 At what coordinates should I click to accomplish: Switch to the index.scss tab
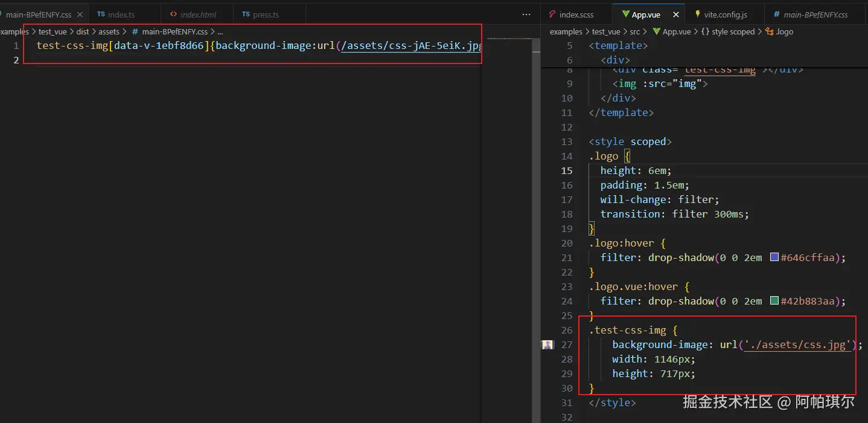click(576, 15)
